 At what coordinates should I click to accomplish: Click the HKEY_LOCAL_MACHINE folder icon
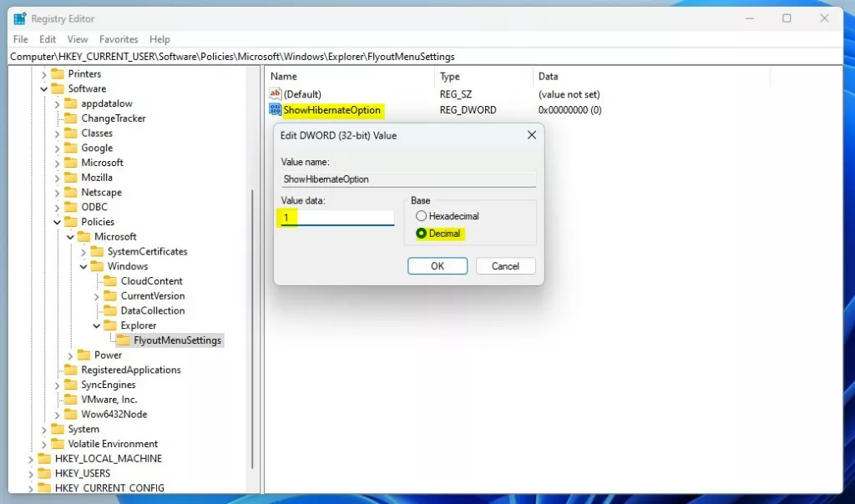pos(45,459)
